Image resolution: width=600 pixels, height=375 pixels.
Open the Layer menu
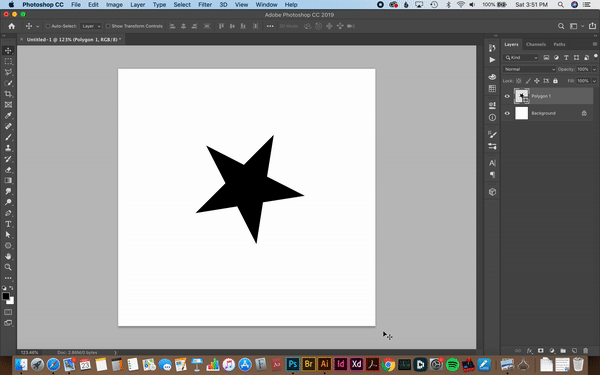click(x=137, y=5)
